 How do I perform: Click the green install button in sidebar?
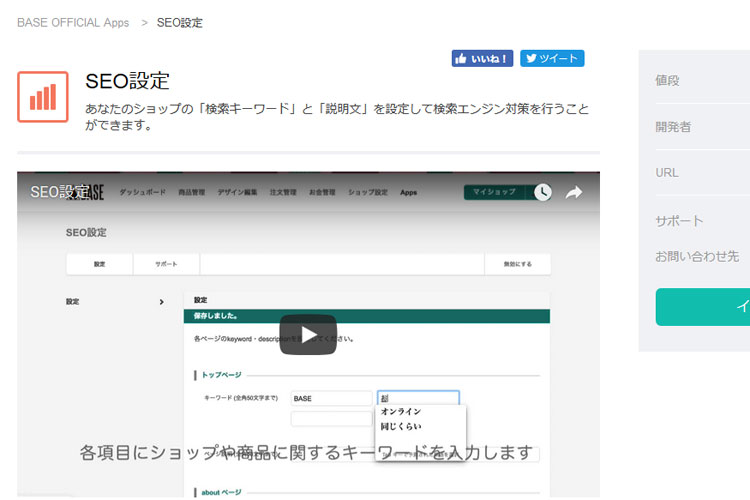[x=703, y=307]
